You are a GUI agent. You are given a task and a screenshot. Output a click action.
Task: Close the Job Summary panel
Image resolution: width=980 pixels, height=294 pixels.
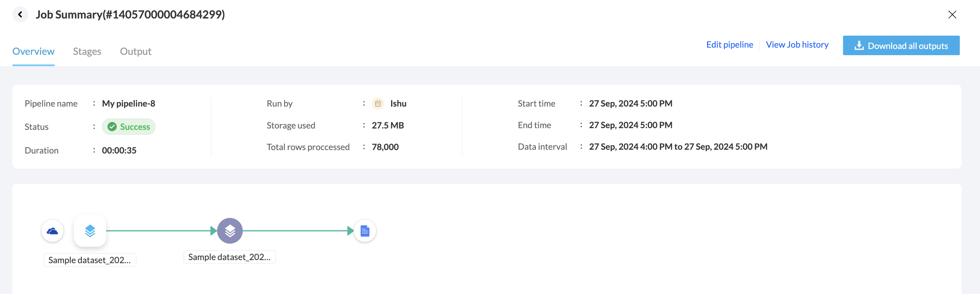pos(952,14)
